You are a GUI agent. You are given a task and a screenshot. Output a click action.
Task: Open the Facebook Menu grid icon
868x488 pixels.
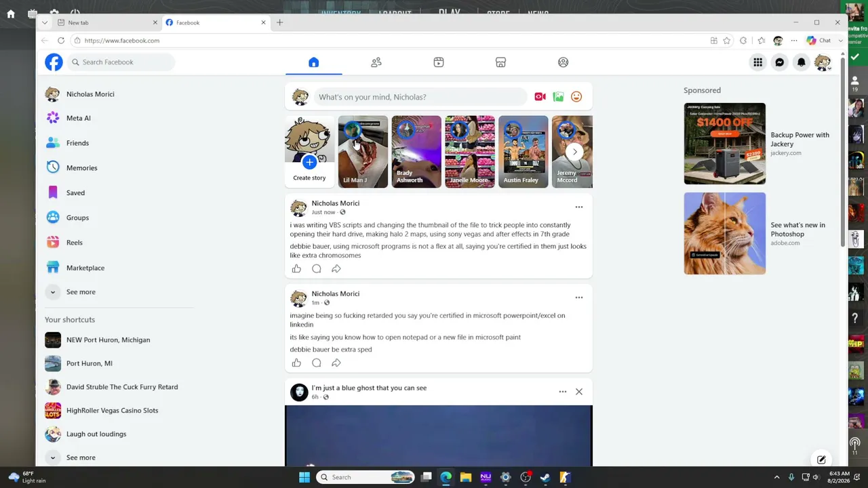click(x=757, y=62)
